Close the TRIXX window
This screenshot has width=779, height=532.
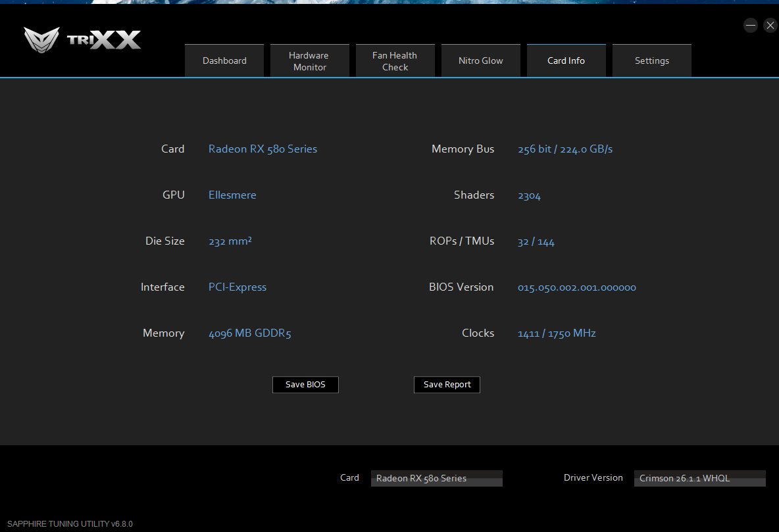[x=770, y=26]
